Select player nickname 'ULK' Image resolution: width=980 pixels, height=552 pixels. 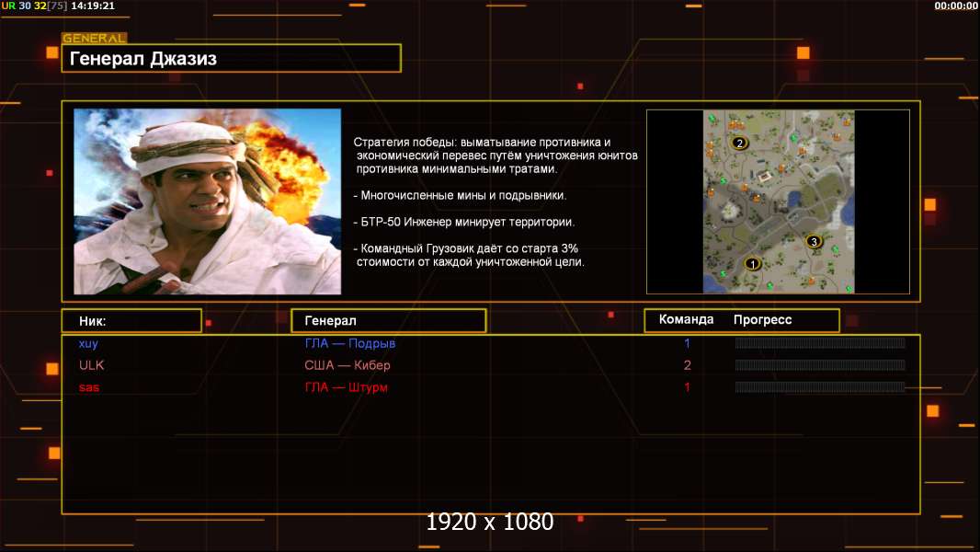point(91,365)
